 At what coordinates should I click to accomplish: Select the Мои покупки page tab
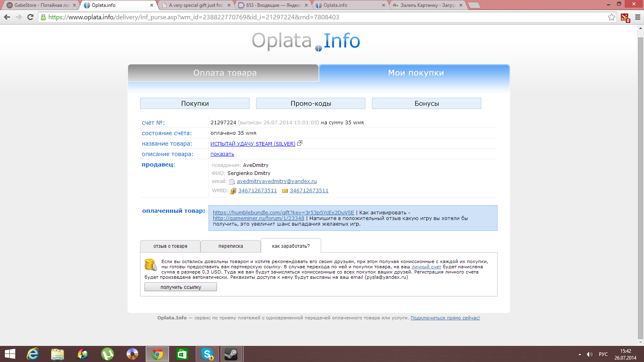pyautogui.click(x=415, y=73)
